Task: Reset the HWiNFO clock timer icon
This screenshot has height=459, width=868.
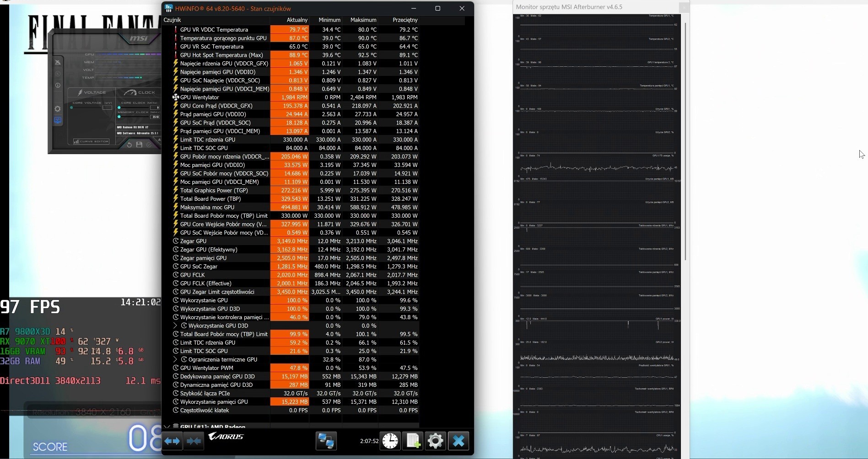Action: click(x=390, y=441)
